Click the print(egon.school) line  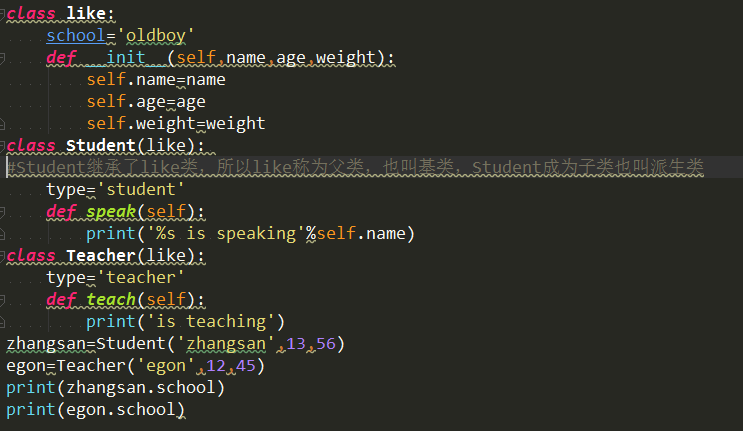95,410
